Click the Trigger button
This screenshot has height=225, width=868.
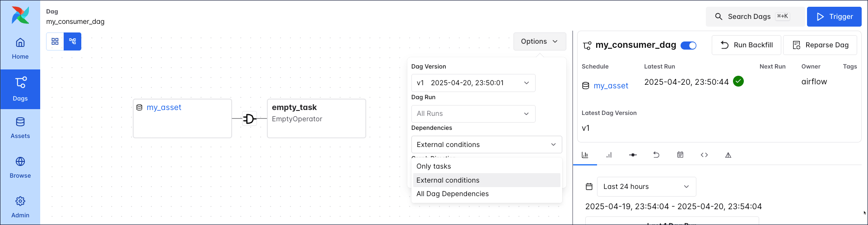834,17
